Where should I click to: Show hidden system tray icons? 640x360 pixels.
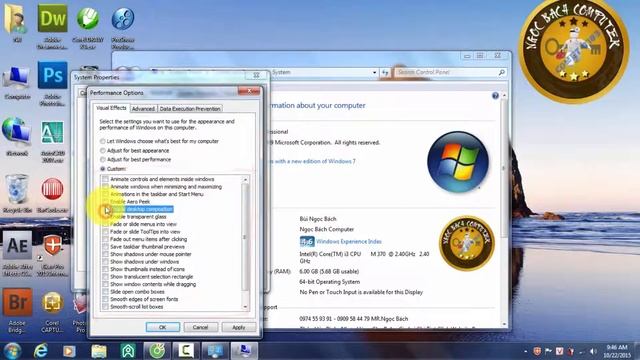tap(525, 351)
